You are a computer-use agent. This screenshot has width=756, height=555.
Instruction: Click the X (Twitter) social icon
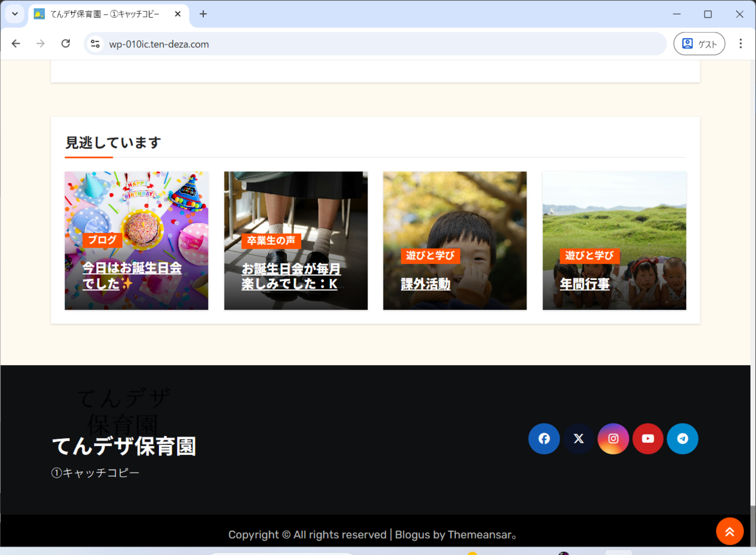coord(579,439)
